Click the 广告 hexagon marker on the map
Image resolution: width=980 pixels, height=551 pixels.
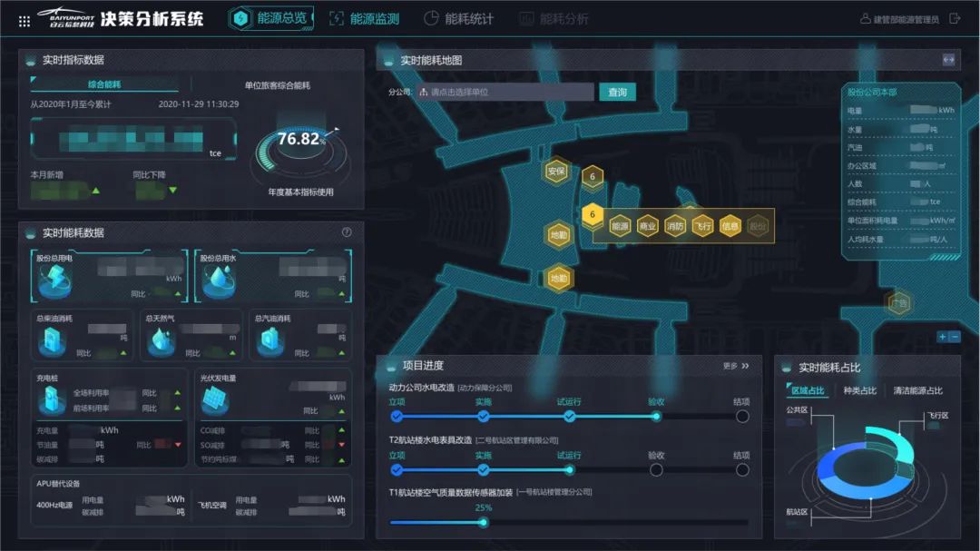coord(899,303)
